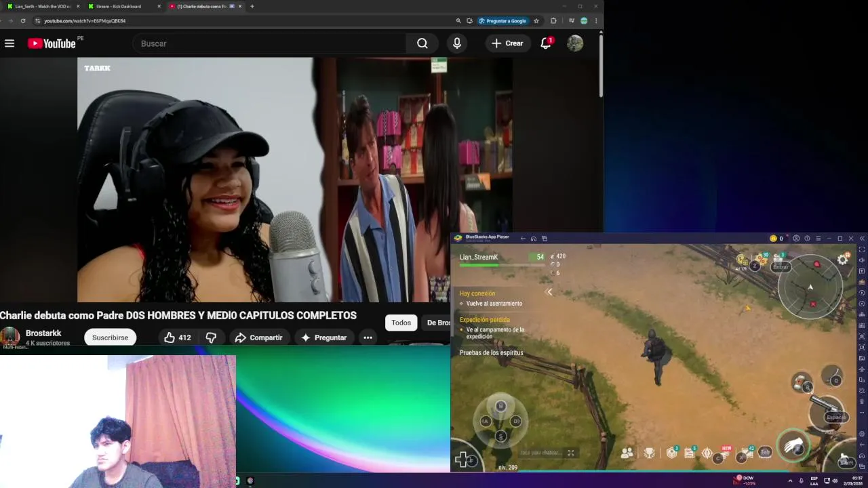Open a new browser tab

click(252, 6)
